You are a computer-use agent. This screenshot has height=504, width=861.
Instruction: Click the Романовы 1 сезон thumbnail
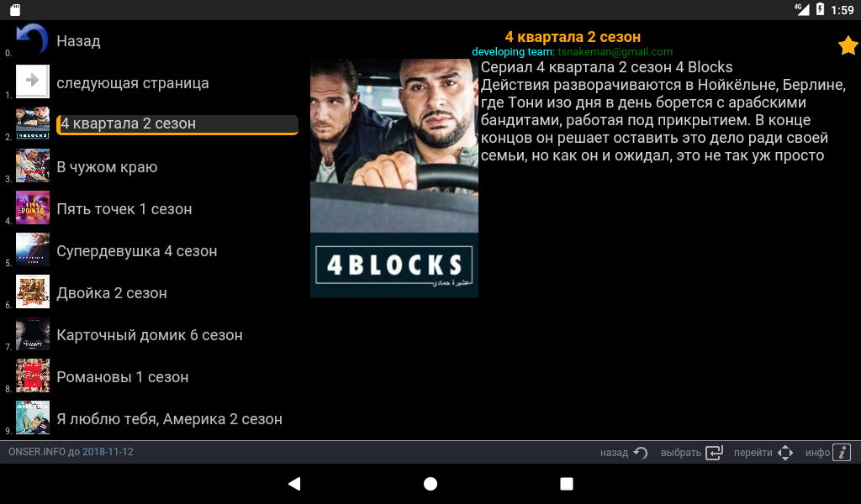33,375
